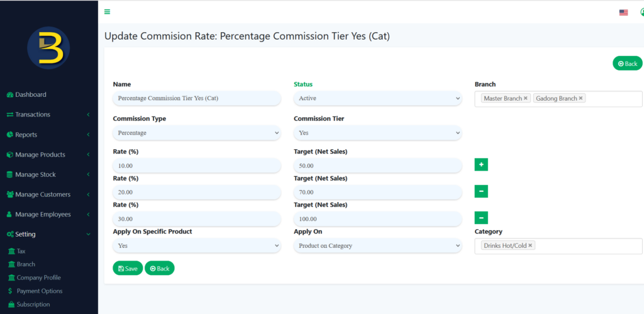Click the Back button at top right
The height and width of the screenshot is (314, 644).
[627, 64]
